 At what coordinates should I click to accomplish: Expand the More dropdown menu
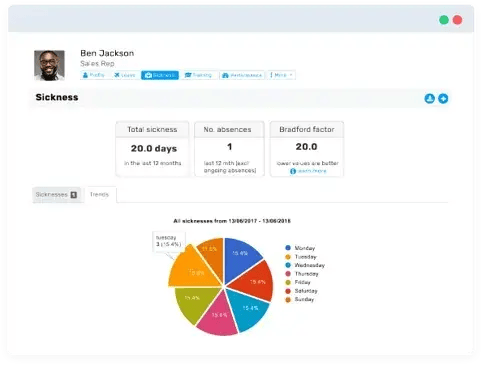[281, 75]
